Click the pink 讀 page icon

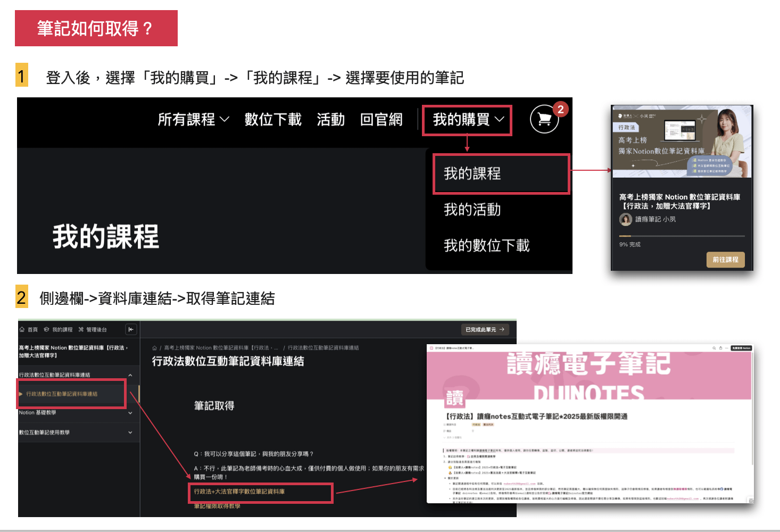(x=454, y=397)
